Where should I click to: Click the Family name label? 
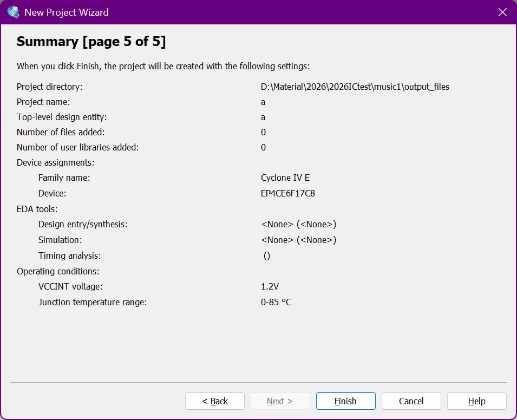pyautogui.click(x=64, y=178)
